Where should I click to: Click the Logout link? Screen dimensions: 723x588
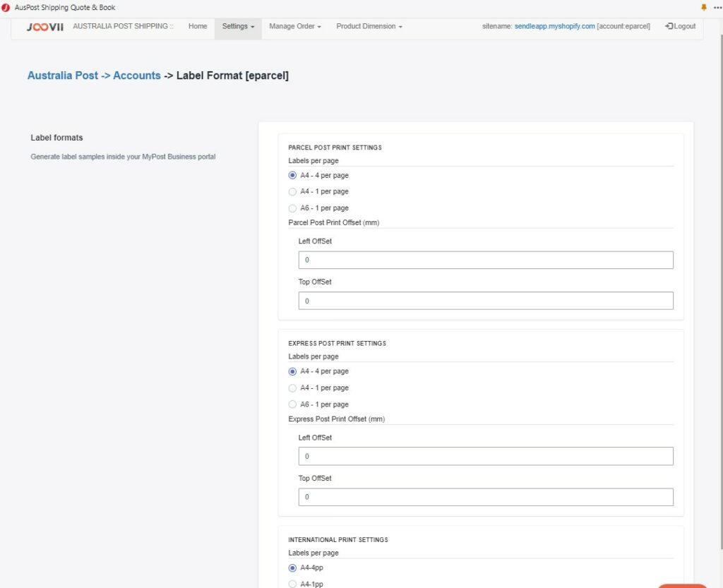(x=680, y=26)
